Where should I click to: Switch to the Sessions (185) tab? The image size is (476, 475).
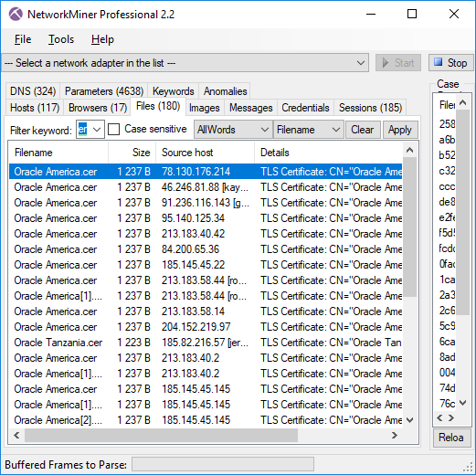(370, 108)
